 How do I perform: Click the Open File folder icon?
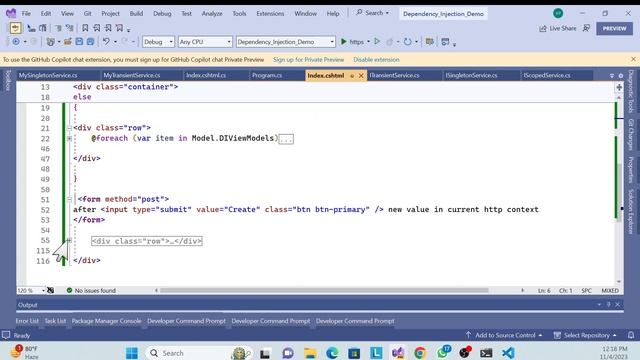pos(68,42)
